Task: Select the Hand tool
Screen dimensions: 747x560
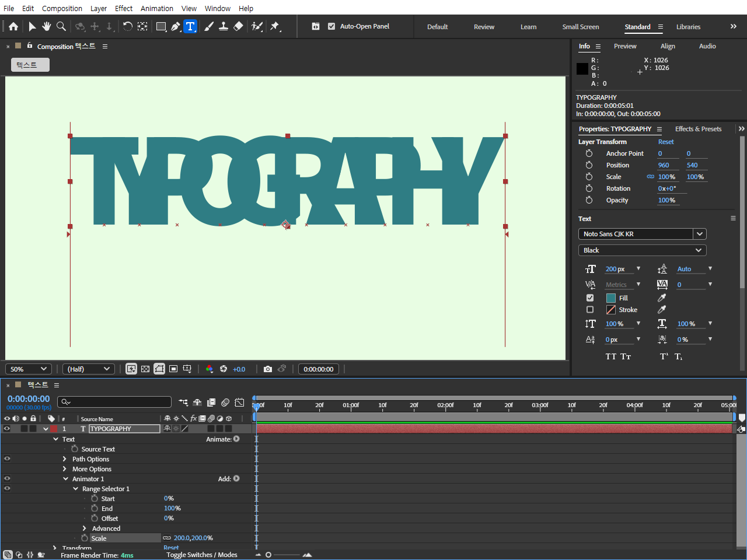Action: [x=46, y=26]
